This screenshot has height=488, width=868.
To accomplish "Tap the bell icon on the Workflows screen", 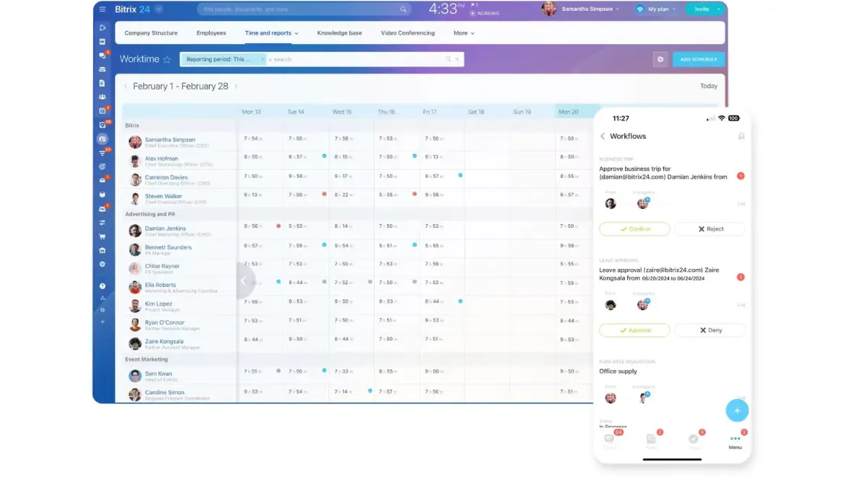I will tap(741, 136).
